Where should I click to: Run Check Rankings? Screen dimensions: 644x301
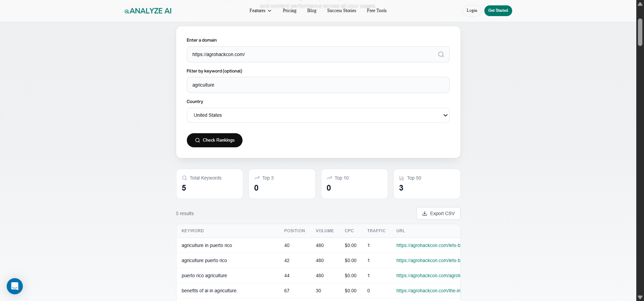point(214,140)
